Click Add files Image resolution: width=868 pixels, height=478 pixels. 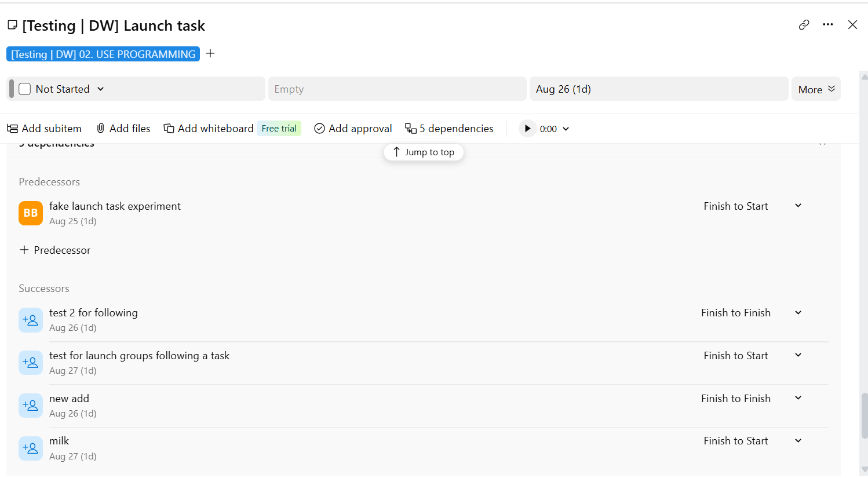pyautogui.click(x=123, y=129)
